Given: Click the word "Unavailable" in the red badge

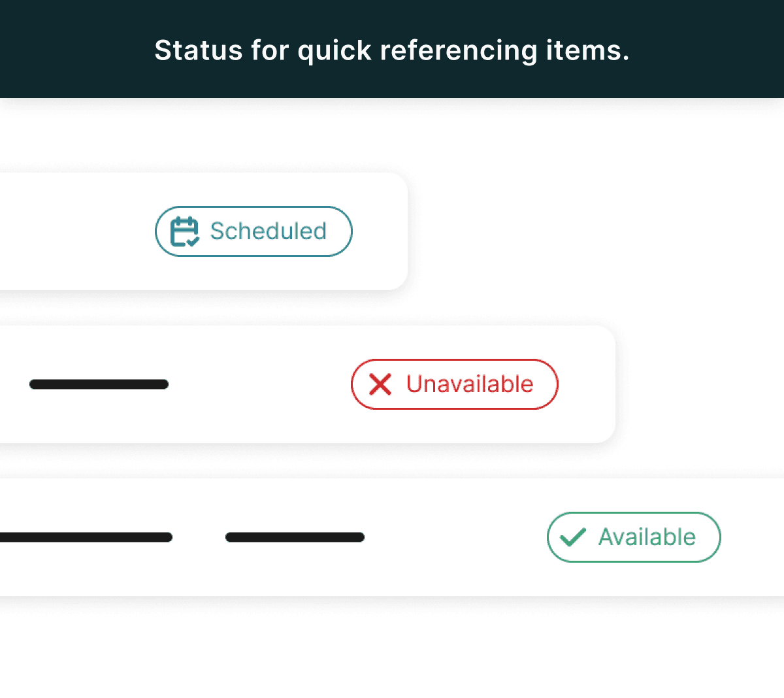Looking at the screenshot, I should pyautogui.click(x=470, y=384).
